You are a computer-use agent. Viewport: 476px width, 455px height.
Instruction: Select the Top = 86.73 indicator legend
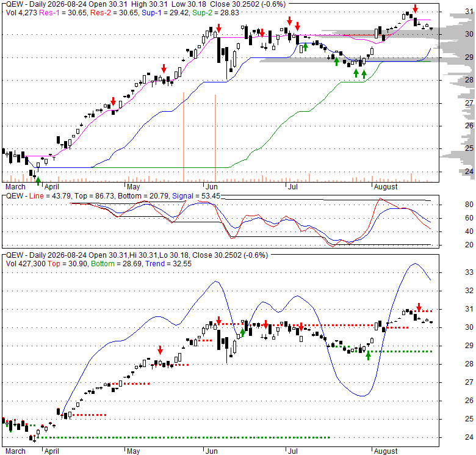click(95, 196)
